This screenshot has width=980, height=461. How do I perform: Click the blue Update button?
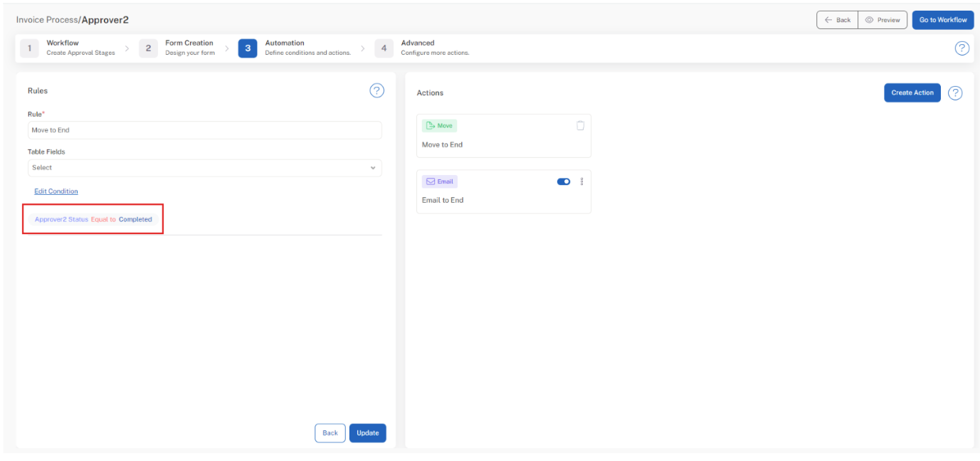pyautogui.click(x=367, y=433)
